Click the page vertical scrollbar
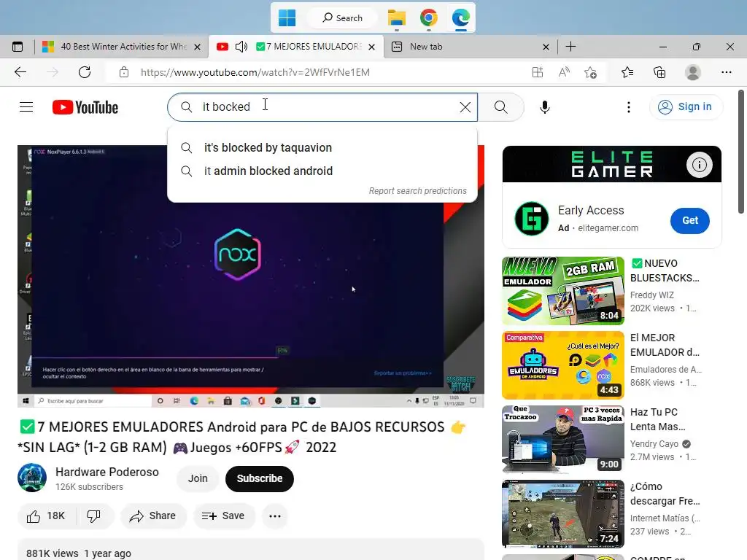747x560 pixels. [x=741, y=152]
